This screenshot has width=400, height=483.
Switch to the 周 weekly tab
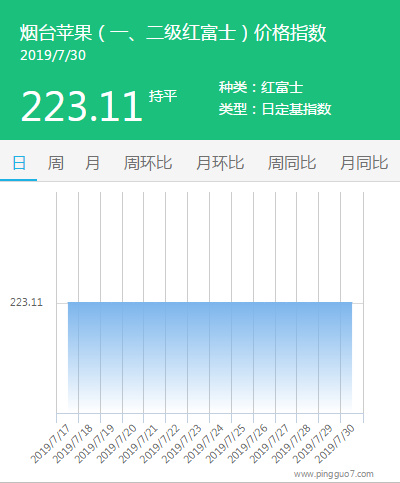click(55, 163)
